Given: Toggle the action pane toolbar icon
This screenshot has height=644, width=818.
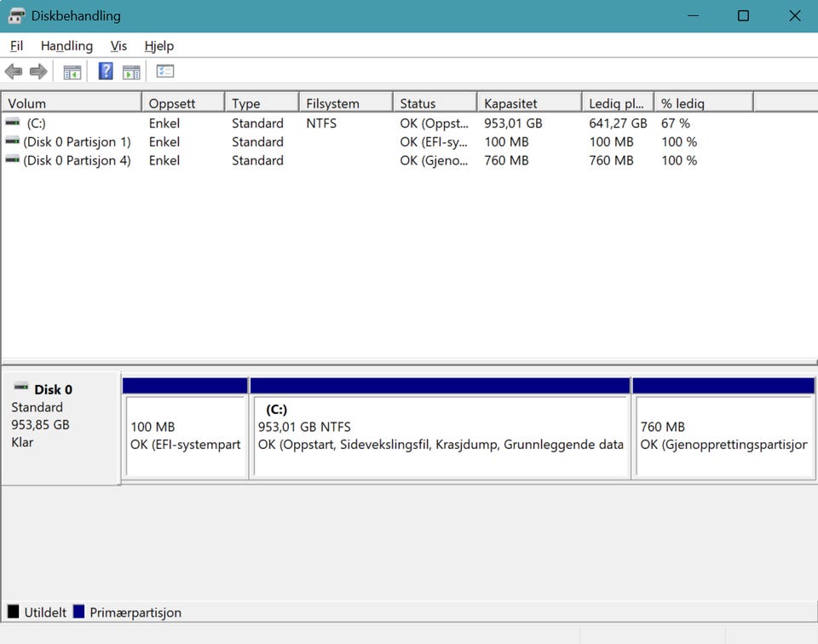Looking at the screenshot, I should coord(131,72).
